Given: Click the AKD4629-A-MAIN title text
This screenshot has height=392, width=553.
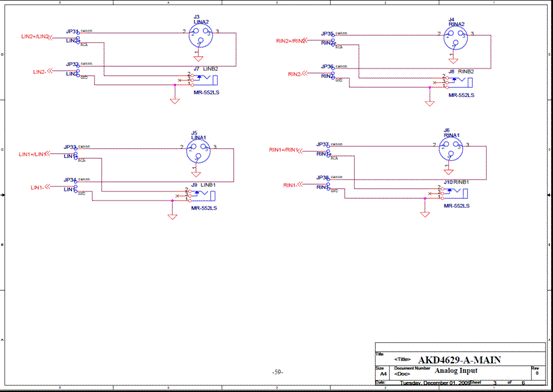Looking at the screenshot, I should pos(459,360).
